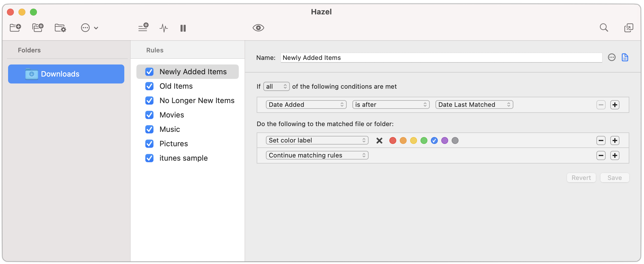Click the add folder icon in toolbar
The image size is (644, 264).
coord(15,28)
